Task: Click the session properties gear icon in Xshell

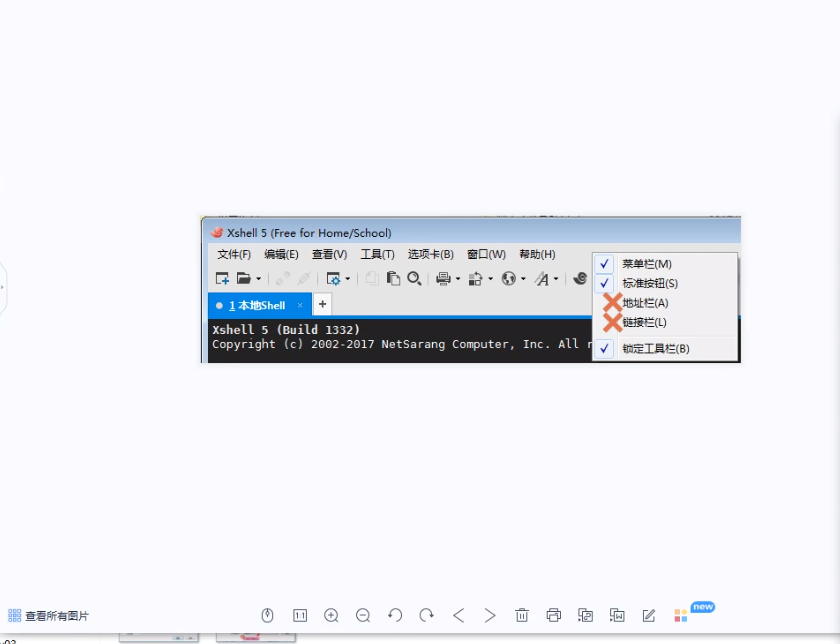Action: coord(333,279)
